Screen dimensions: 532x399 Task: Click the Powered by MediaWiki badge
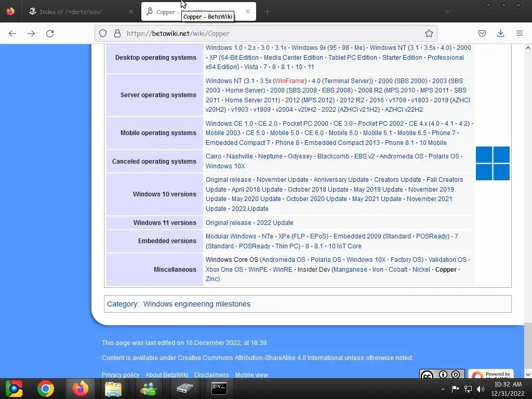[491, 374]
